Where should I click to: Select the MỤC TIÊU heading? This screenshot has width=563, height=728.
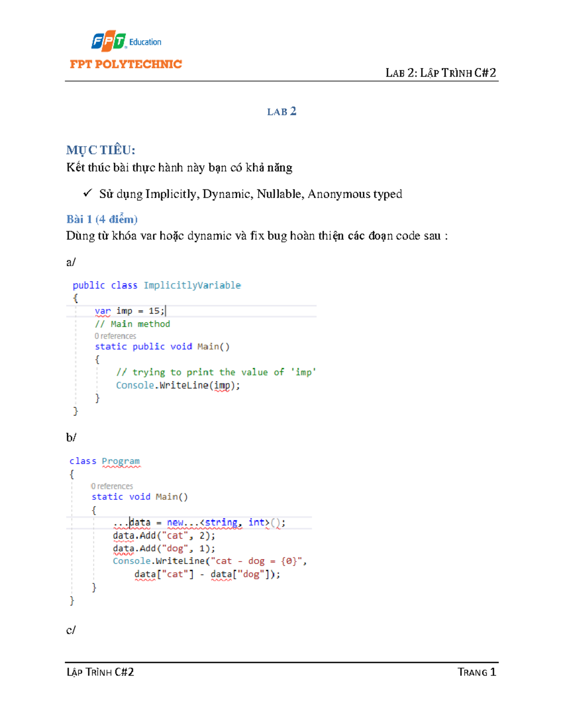pos(101,149)
